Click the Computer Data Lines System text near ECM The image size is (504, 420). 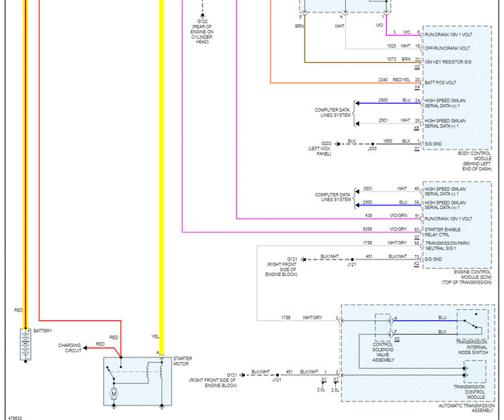click(333, 197)
